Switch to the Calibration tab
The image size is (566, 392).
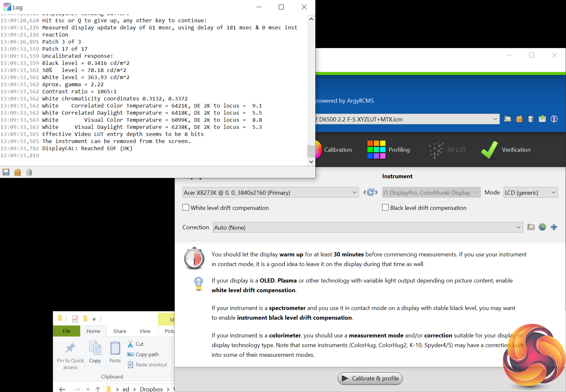coord(334,150)
